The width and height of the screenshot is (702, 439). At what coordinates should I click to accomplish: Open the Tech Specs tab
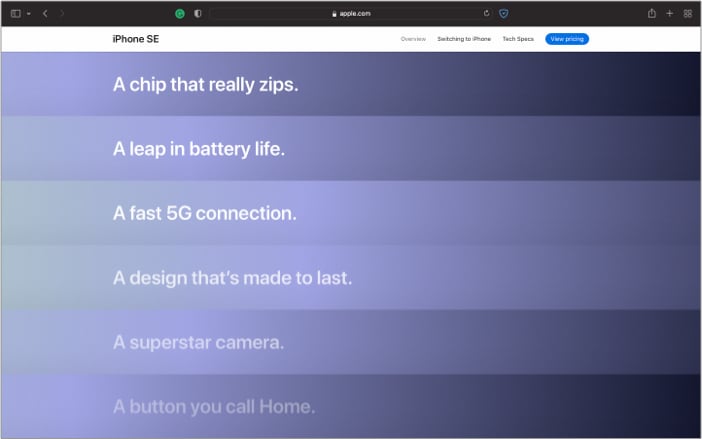click(x=518, y=39)
